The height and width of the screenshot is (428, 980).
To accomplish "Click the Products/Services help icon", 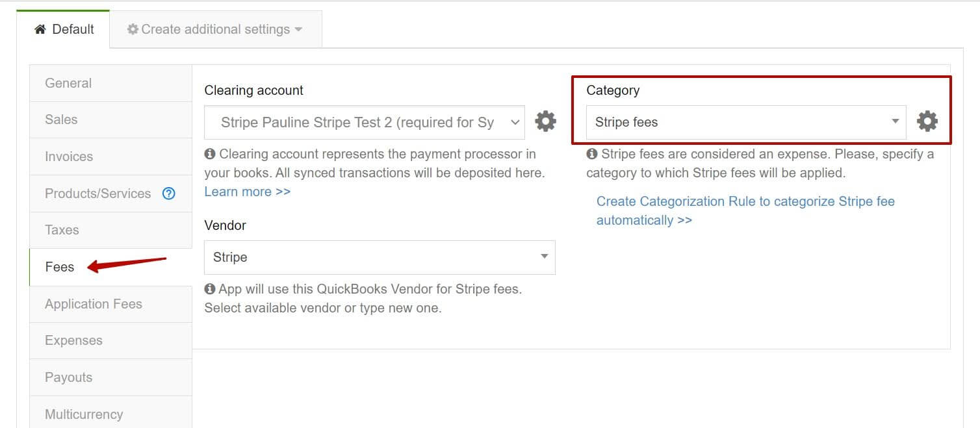I will point(168,193).
